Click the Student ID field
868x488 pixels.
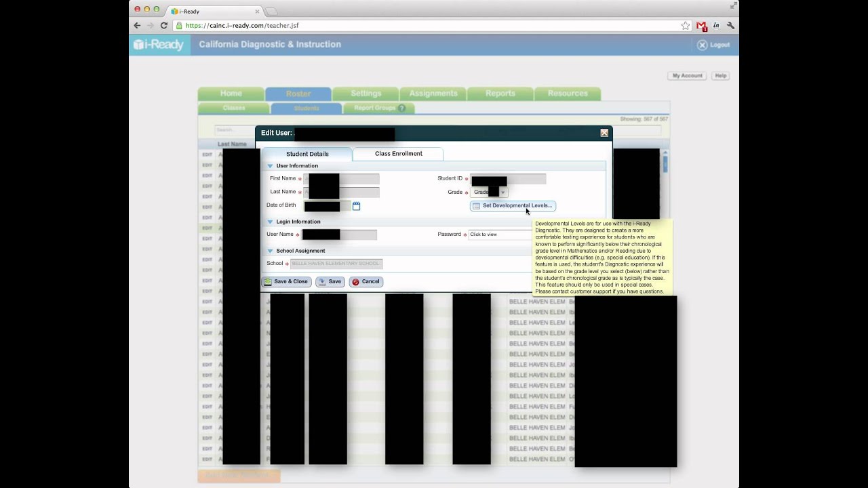pos(508,178)
